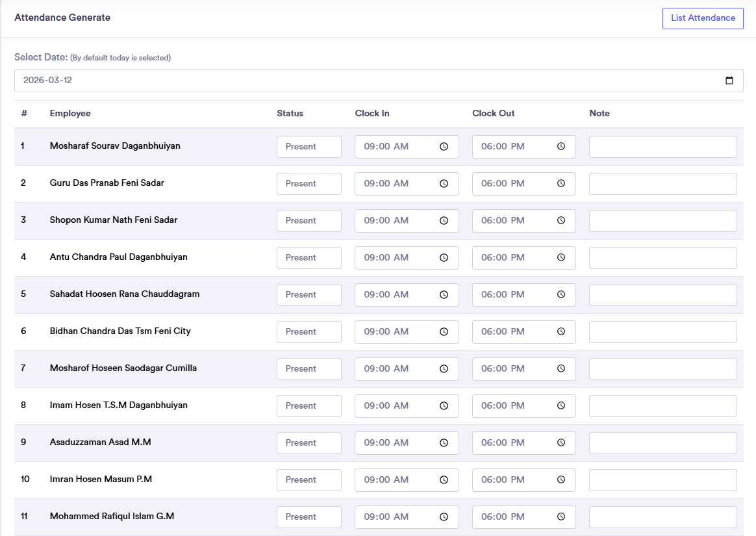Click clock icon in Mohammed Rafiqul Islam's Clock Out
The height and width of the screenshot is (536, 756).
561,517
